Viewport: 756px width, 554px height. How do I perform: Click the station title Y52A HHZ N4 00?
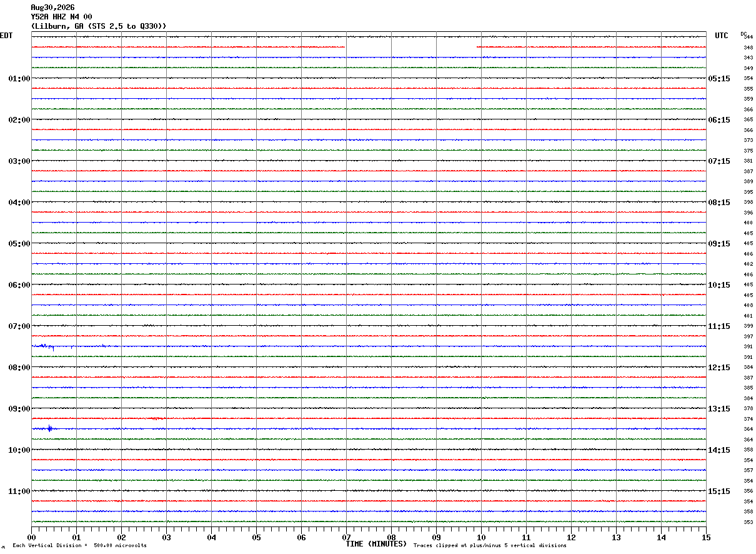pos(61,17)
